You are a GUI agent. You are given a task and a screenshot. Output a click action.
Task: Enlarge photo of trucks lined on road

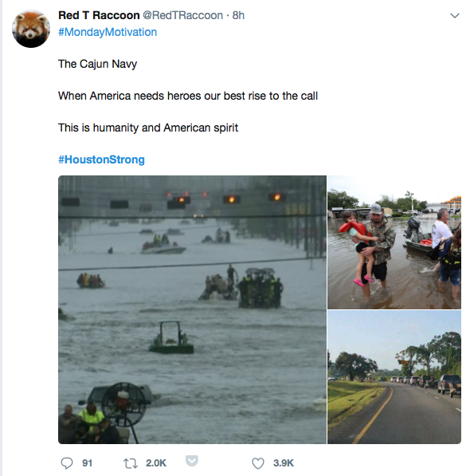394,377
